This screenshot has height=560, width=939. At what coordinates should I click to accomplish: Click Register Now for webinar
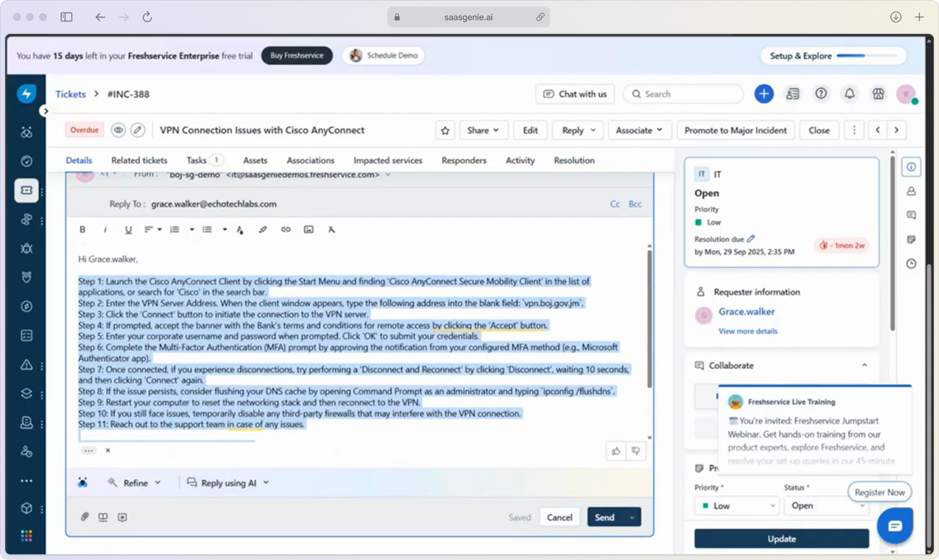click(880, 492)
